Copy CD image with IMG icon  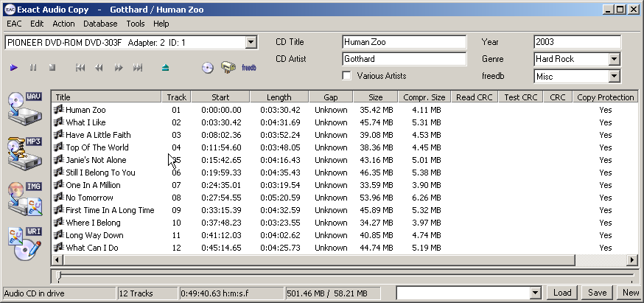25,199
